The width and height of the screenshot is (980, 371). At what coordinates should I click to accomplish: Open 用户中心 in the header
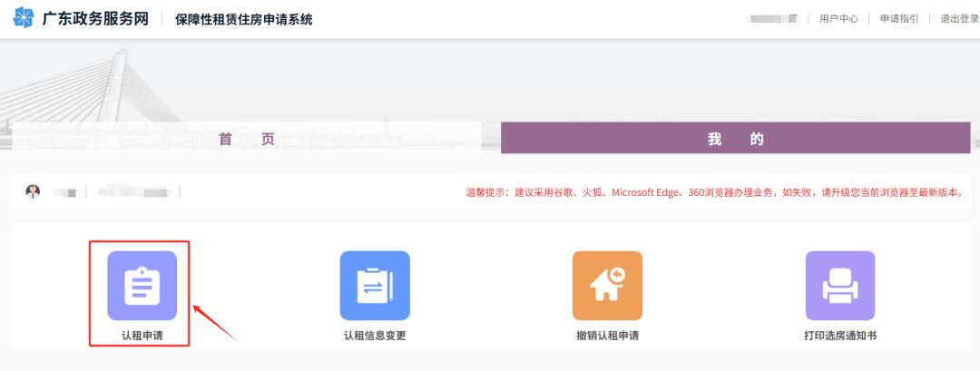click(x=838, y=19)
